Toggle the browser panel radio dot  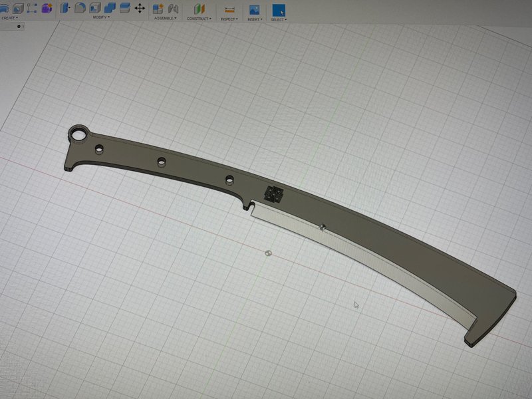pos(19,27)
